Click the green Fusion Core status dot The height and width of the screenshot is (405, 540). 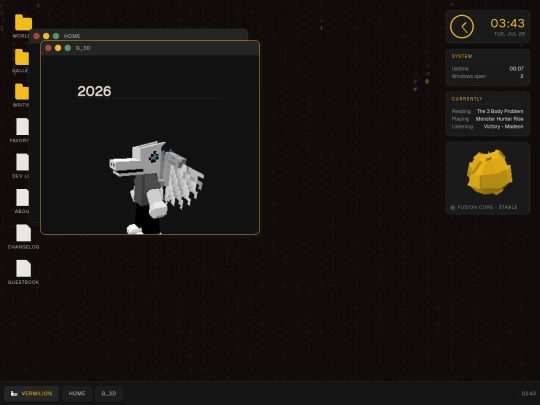point(453,207)
